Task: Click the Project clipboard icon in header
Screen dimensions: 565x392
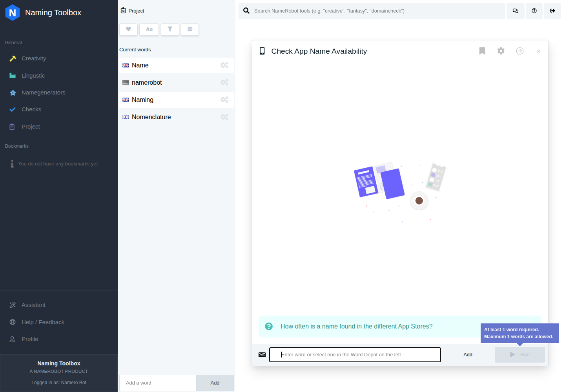Action: [123, 11]
